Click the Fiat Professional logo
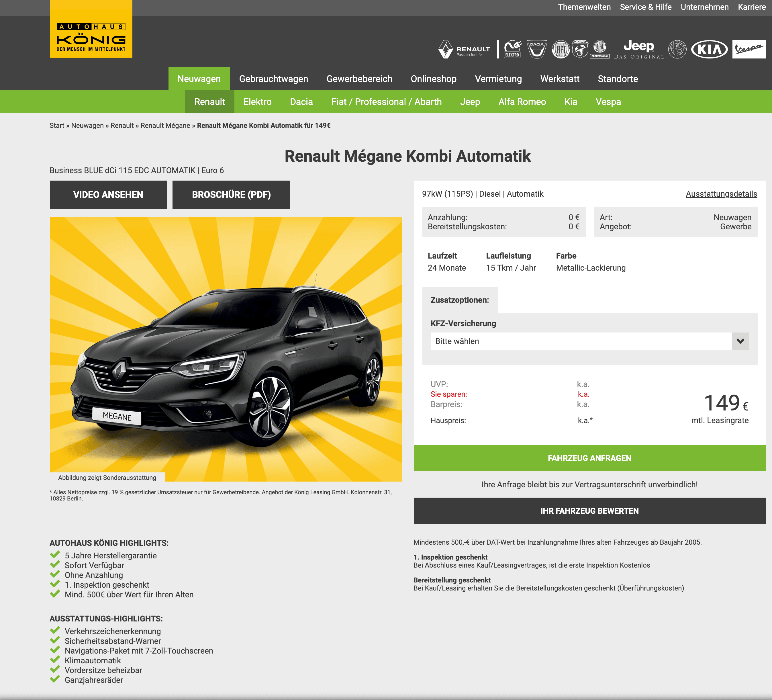Screen dimensions: 772x700 point(600,49)
